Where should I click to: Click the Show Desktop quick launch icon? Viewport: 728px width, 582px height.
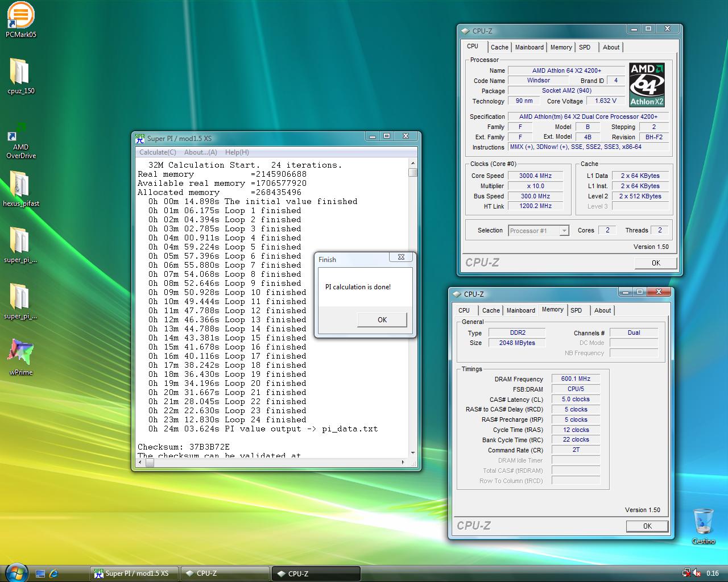(40, 573)
